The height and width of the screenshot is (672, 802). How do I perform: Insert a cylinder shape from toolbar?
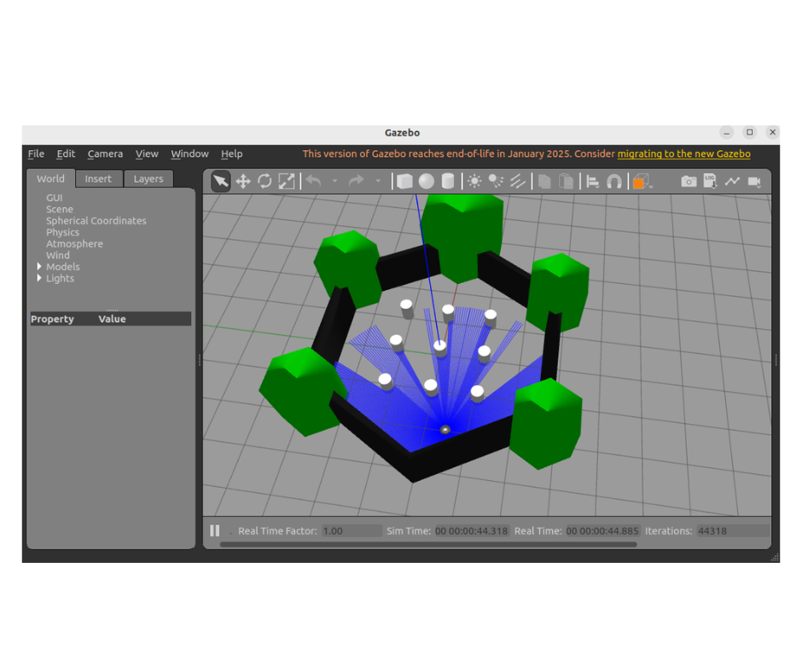pyautogui.click(x=447, y=181)
